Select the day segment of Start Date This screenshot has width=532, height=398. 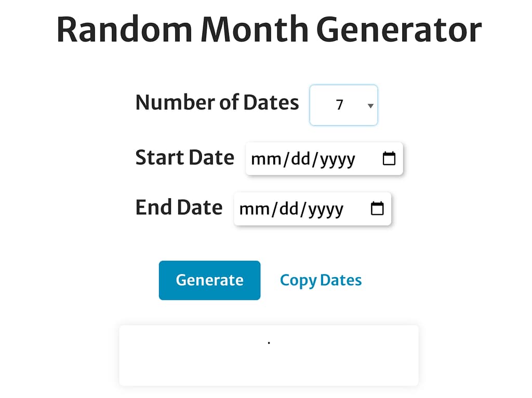pos(301,159)
